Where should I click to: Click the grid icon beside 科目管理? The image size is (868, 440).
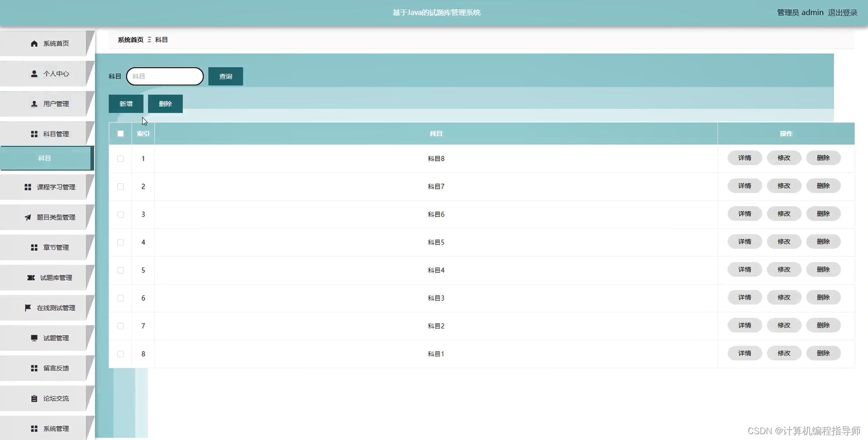(x=34, y=134)
